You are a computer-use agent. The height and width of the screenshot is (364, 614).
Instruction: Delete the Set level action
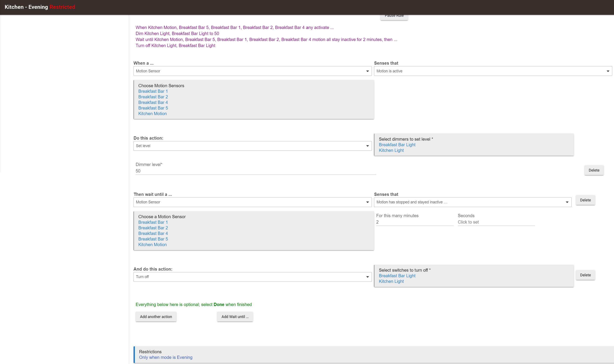point(594,170)
